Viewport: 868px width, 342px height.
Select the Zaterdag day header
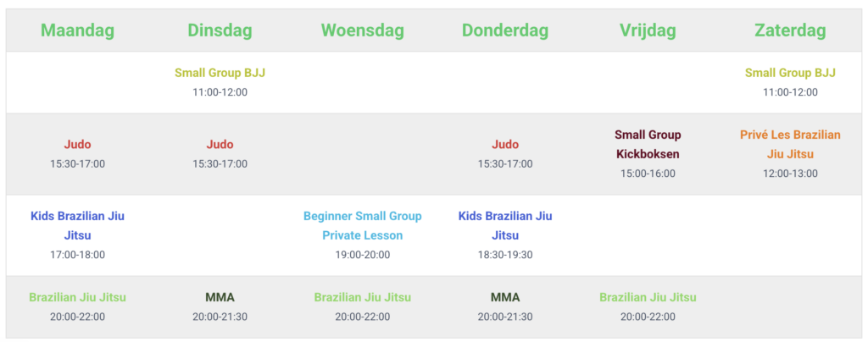[790, 31]
